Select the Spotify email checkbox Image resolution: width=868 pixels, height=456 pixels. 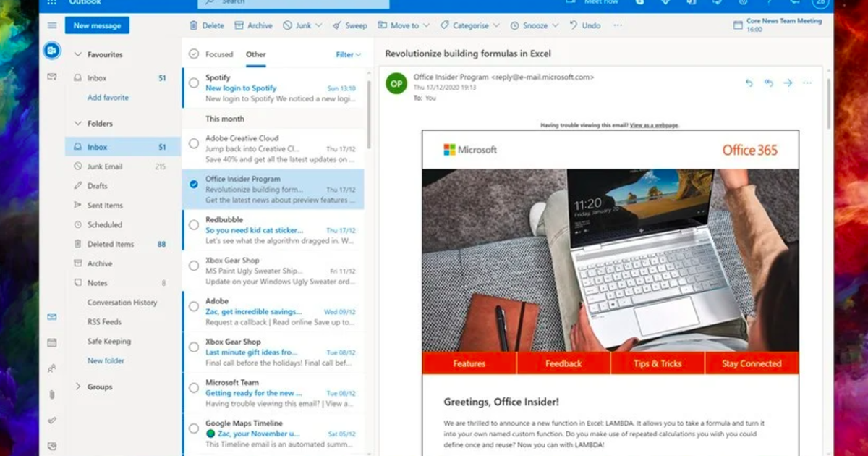pyautogui.click(x=192, y=82)
